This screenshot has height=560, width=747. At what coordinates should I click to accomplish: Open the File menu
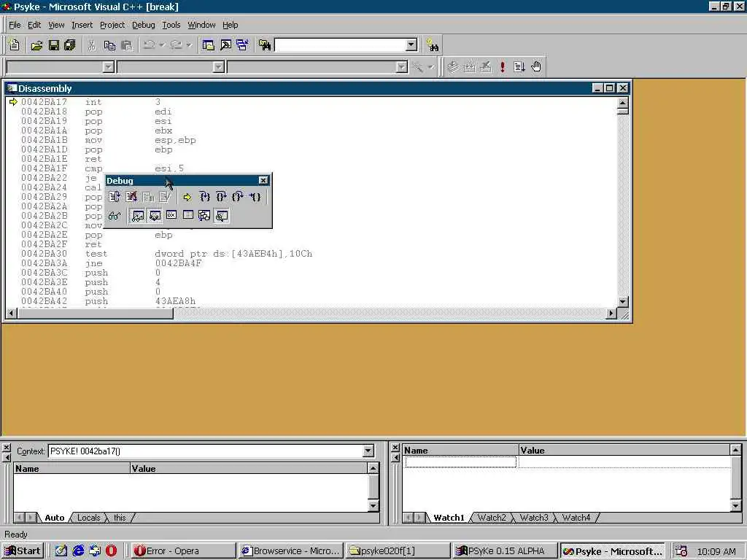coord(15,25)
